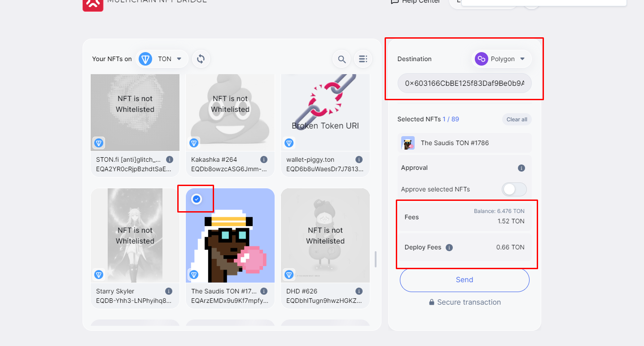Click the TON badge on the Kakashka thumbnail
This screenshot has width=644, height=346.
(194, 143)
